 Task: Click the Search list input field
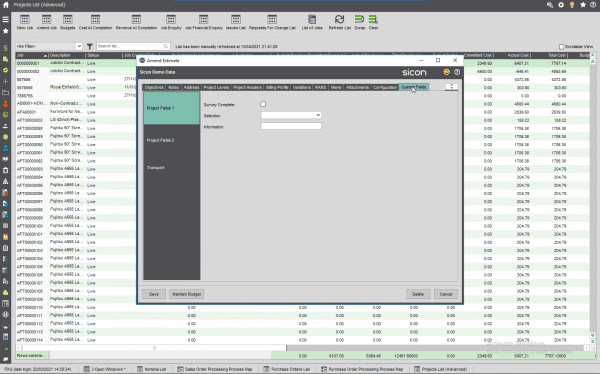point(133,46)
